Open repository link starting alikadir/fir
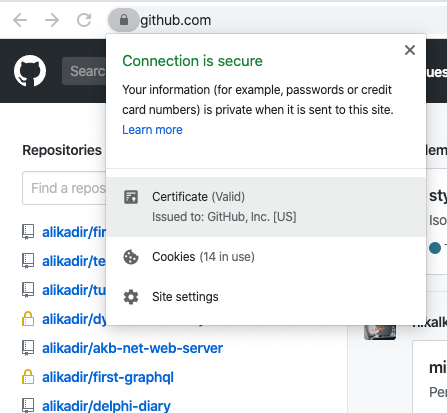Image resolution: width=447 pixels, height=413 pixels. (x=74, y=232)
